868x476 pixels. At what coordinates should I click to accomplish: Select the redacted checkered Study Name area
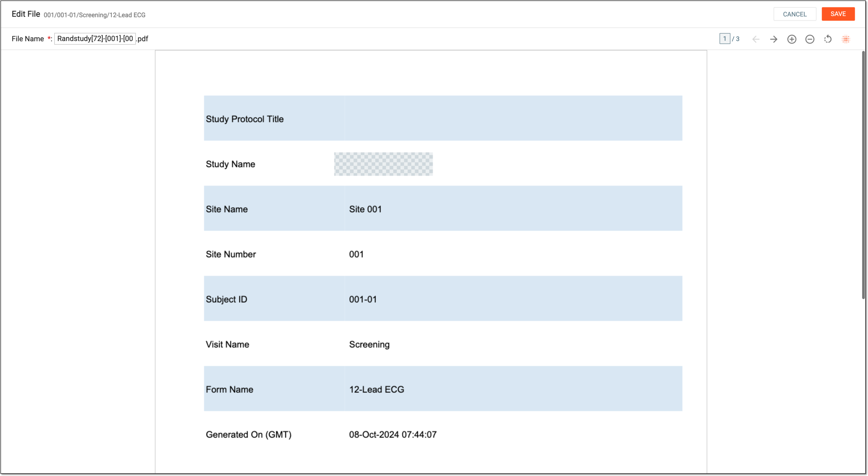coord(383,164)
